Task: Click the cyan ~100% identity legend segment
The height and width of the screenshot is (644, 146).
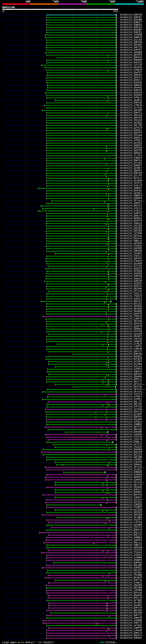Action: pos(130,4)
